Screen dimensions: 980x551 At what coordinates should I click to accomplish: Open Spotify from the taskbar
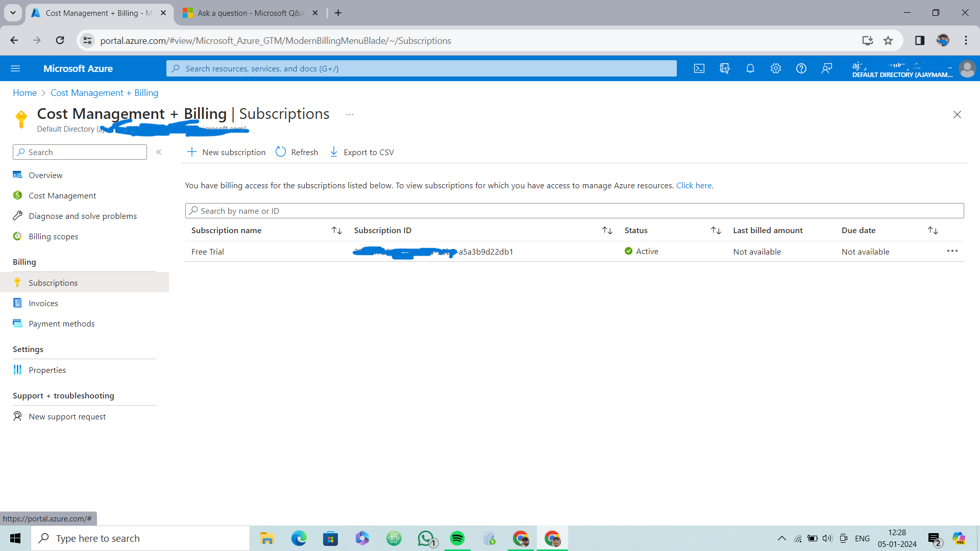(x=457, y=538)
